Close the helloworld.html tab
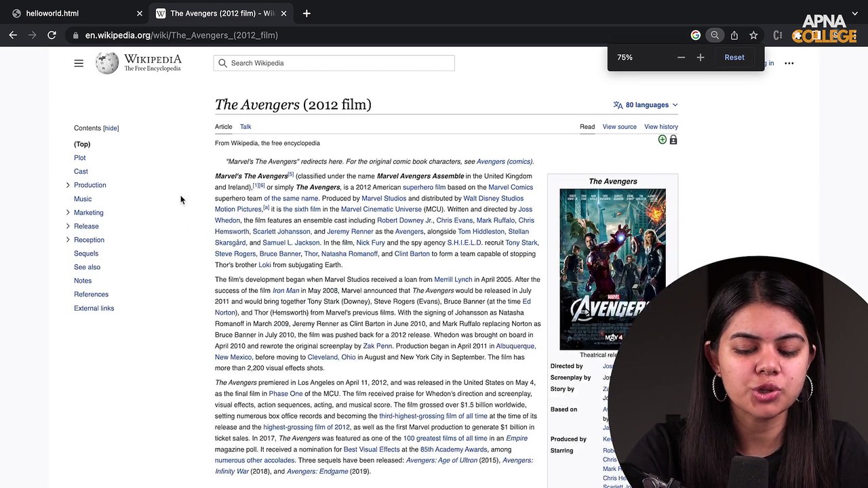This screenshot has width=868, height=488. coord(140,13)
